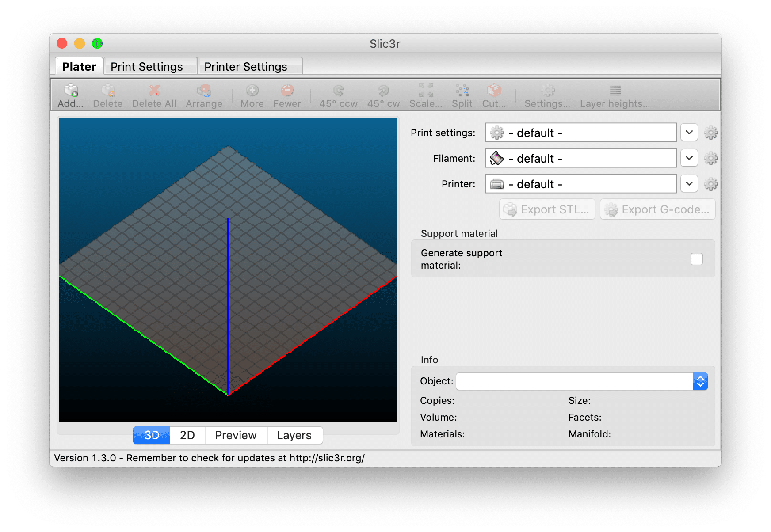Click the 3D print bed canvas
Screen dimensions: 771x532
point(228,270)
